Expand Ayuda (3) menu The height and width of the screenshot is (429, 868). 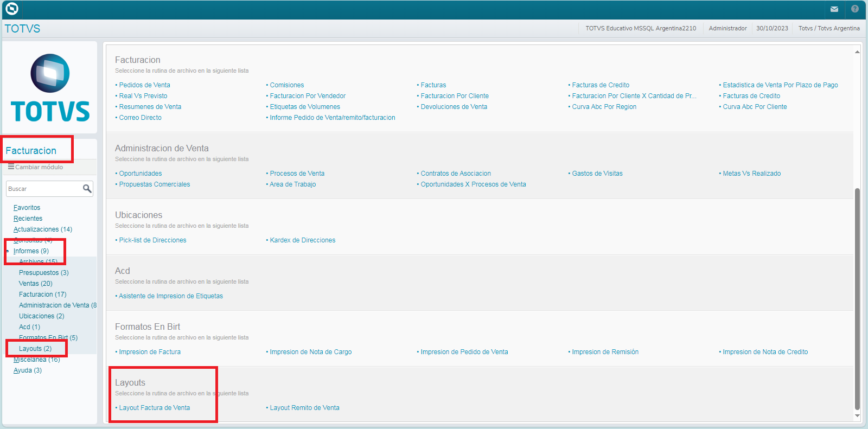[x=28, y=370]
